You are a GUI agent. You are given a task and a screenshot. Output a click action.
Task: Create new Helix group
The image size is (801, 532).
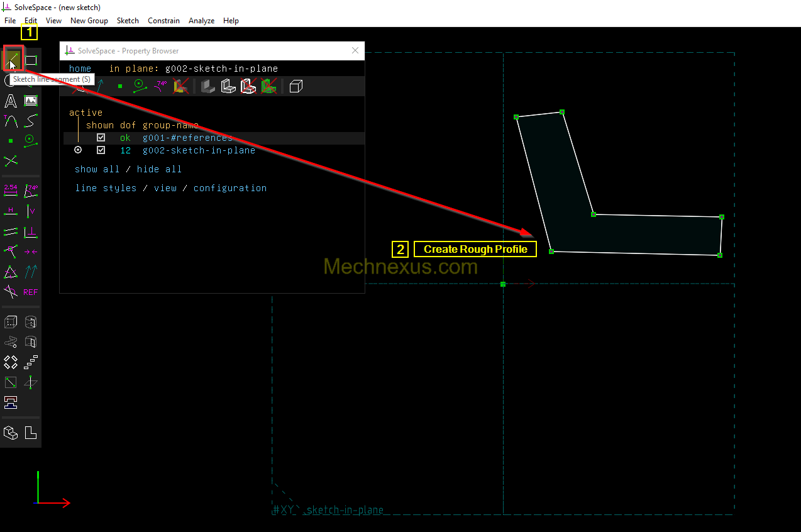pyautogui.click(x=11, y=342)
